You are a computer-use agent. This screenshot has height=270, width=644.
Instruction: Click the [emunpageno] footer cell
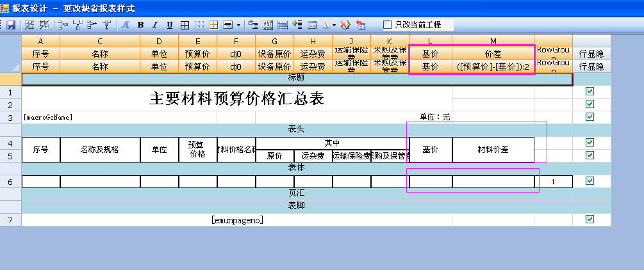237,219
